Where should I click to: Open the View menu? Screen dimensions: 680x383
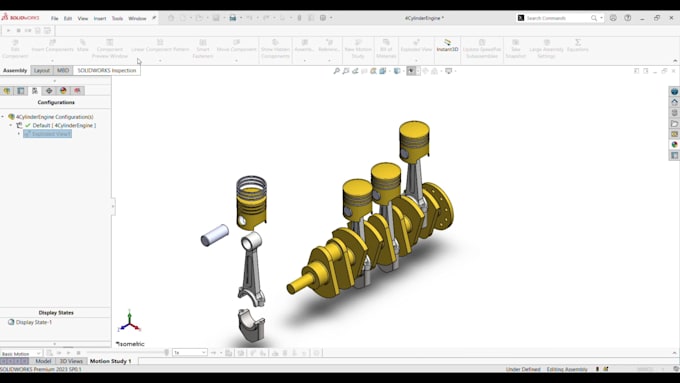pyautogui.click(x=82, y=18)
